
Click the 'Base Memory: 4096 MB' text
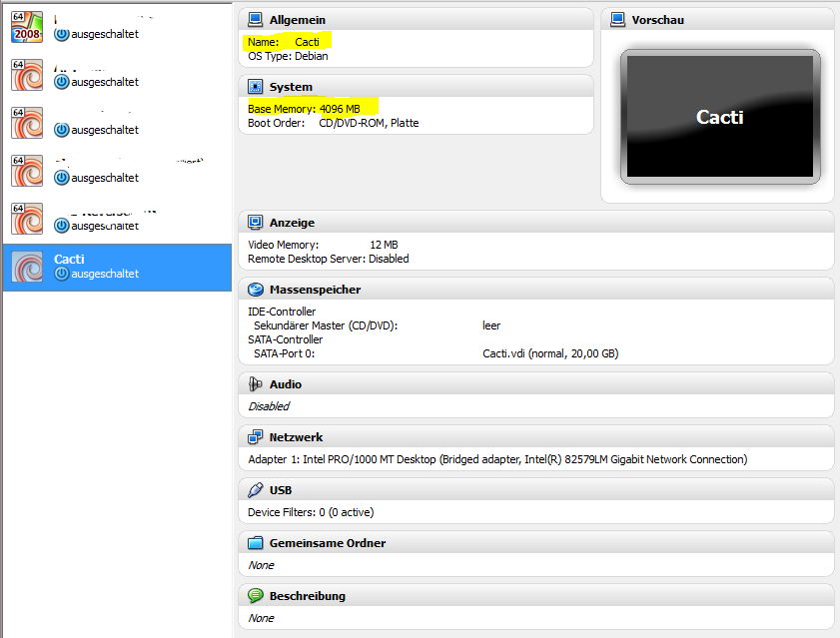click(x=304, y=109)
